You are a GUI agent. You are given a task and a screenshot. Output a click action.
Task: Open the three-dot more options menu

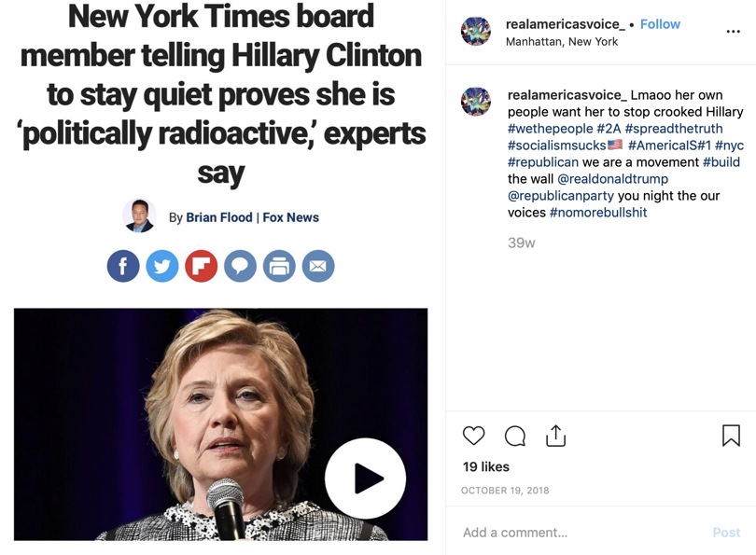[733, 32]
